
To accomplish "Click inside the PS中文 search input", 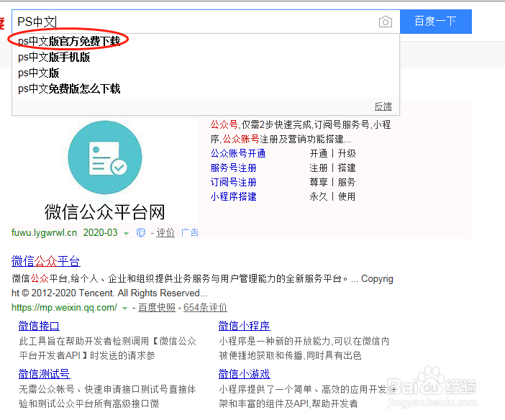I will point(194,22).
